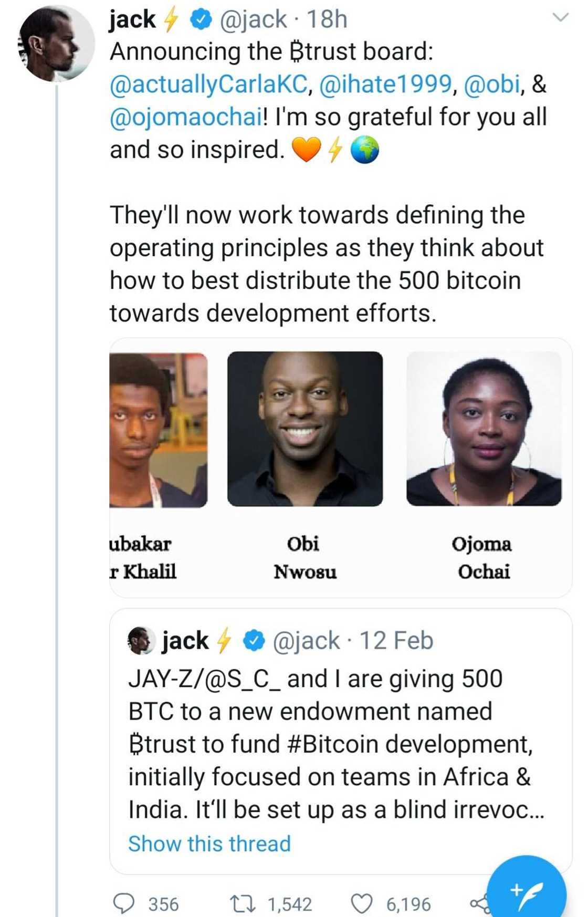Retweet this Btrust board announcement
This screenshot has height=917, width=588.
pos(243,904)
